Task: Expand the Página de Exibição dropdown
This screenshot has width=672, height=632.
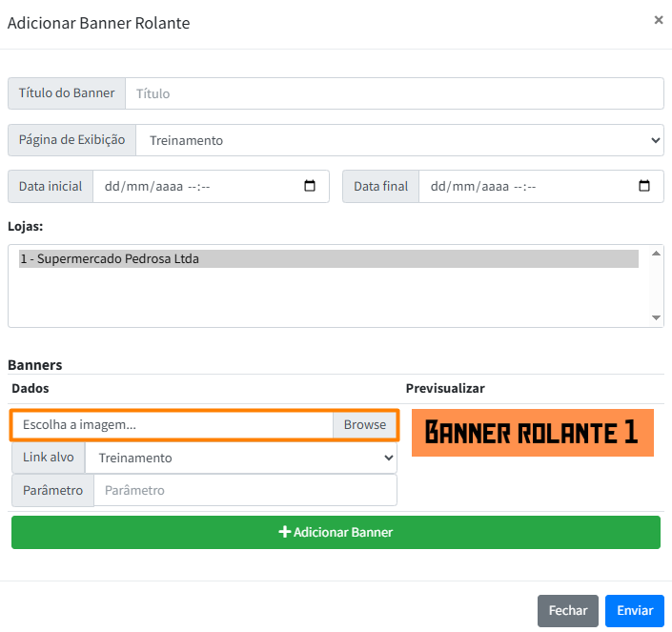Action: 399,140
